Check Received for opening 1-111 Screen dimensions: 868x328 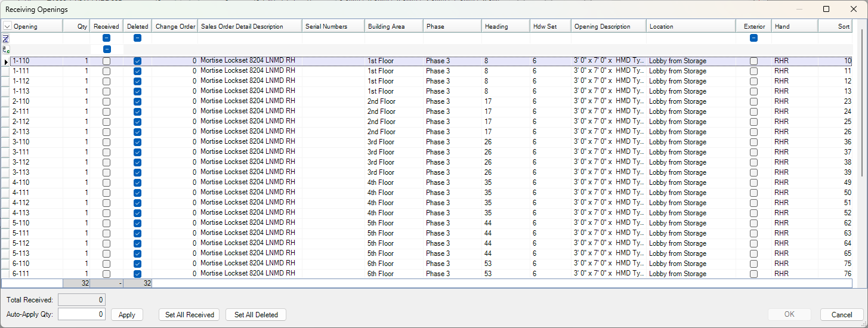click(x=106, y=71)
